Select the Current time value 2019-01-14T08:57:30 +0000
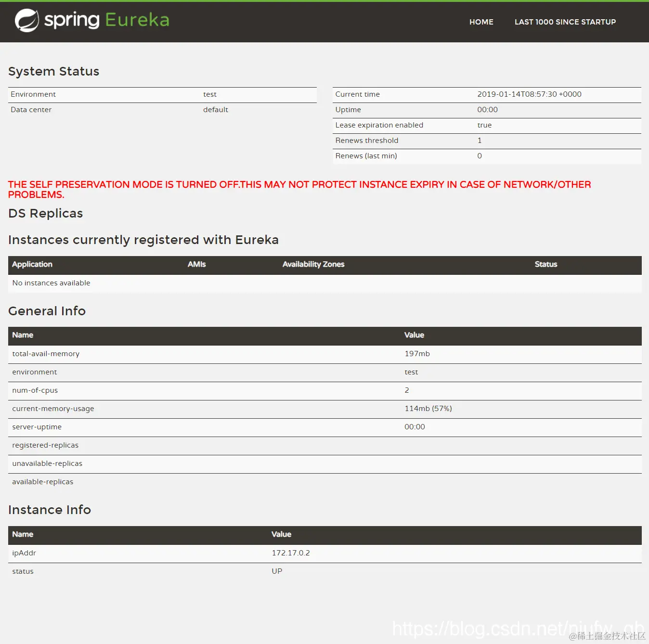649x644 pixels. pyautogui.click(x=529, y=94)
